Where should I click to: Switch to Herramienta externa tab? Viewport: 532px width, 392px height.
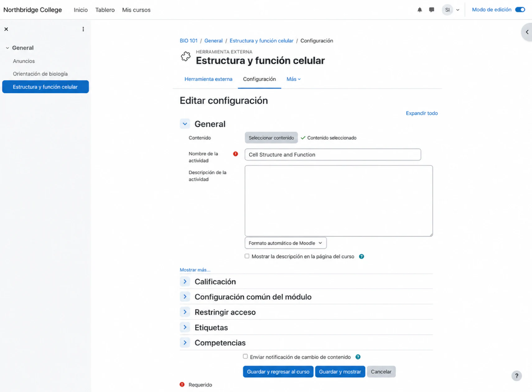(208, 79)
